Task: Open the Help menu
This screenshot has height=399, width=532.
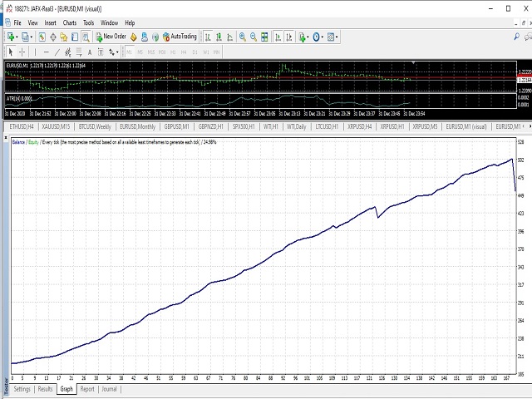Action: [130, 22]
